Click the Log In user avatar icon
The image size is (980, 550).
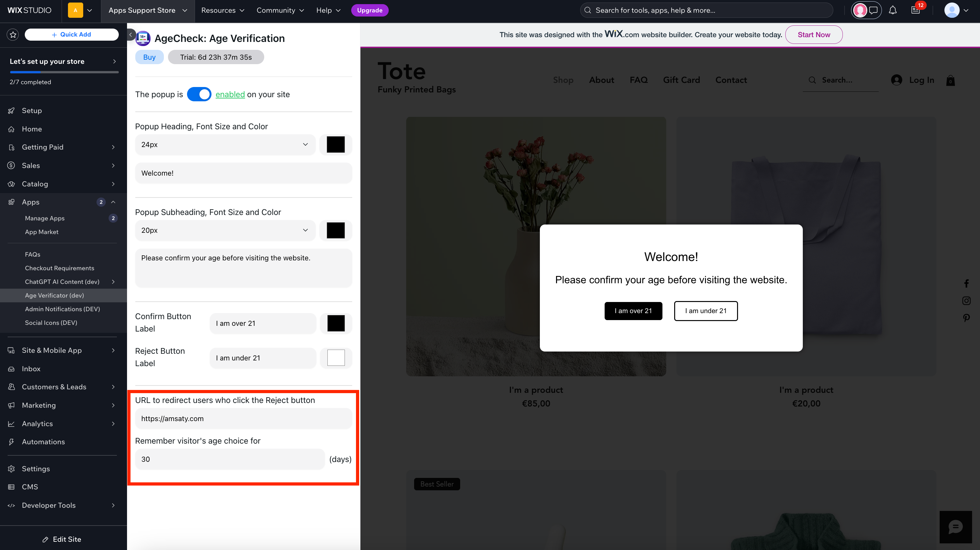coord(897,80)
